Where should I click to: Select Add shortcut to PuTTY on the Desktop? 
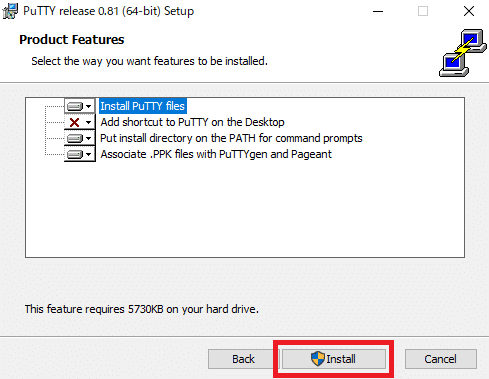(192, 122)
